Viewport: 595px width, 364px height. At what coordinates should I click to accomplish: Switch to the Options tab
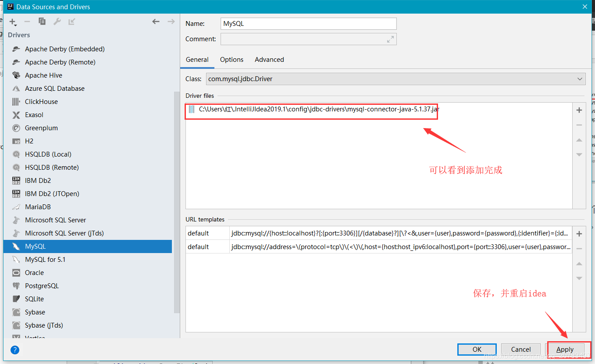pyautogui.click(x=232, y=60)
